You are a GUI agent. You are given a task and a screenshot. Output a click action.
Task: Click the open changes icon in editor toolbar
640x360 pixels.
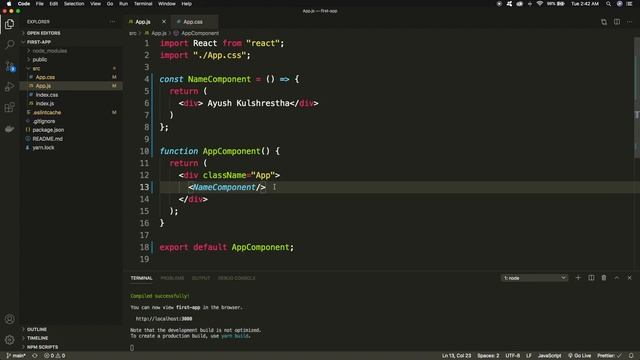click(x=604, y=22)
